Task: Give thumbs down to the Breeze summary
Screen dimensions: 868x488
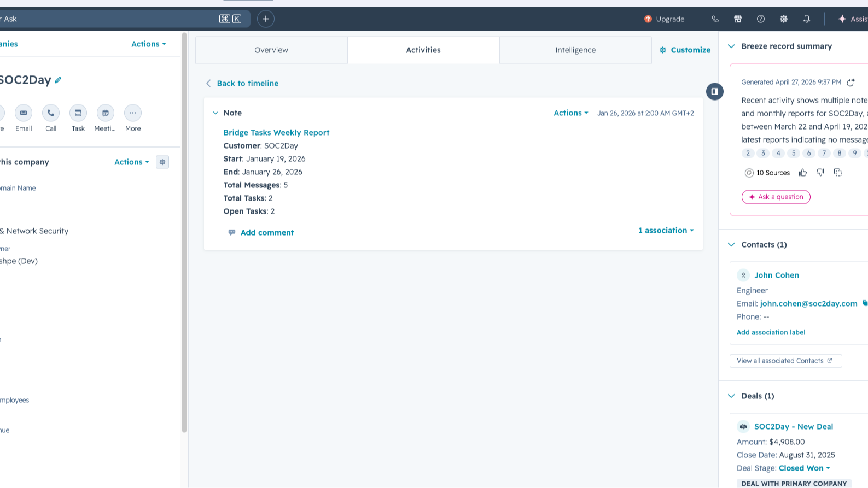Action: tap(820, 173)
